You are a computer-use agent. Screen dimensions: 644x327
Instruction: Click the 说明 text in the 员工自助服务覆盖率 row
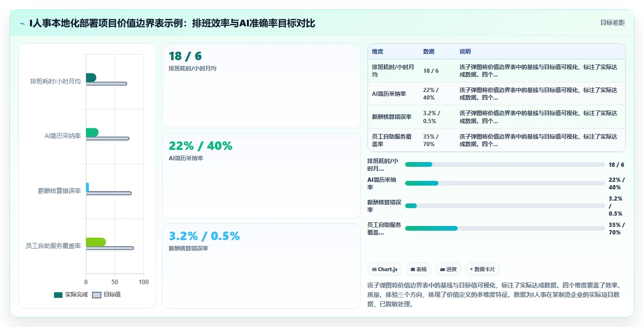(538, 140)
